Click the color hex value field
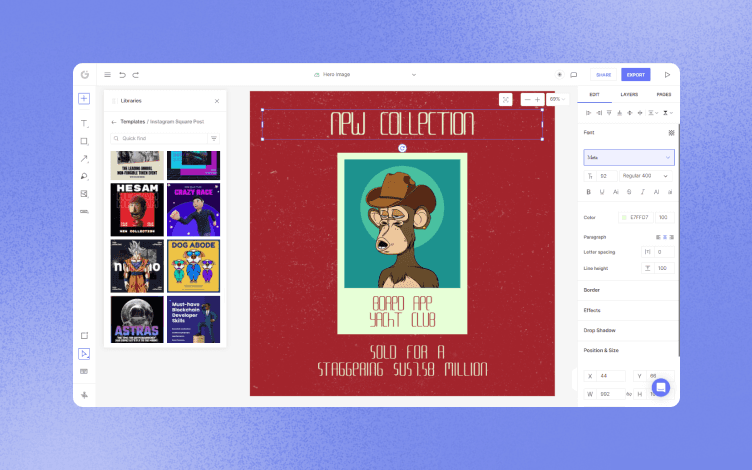This screenshot has width=752, height=470. [x=639, y=218]
